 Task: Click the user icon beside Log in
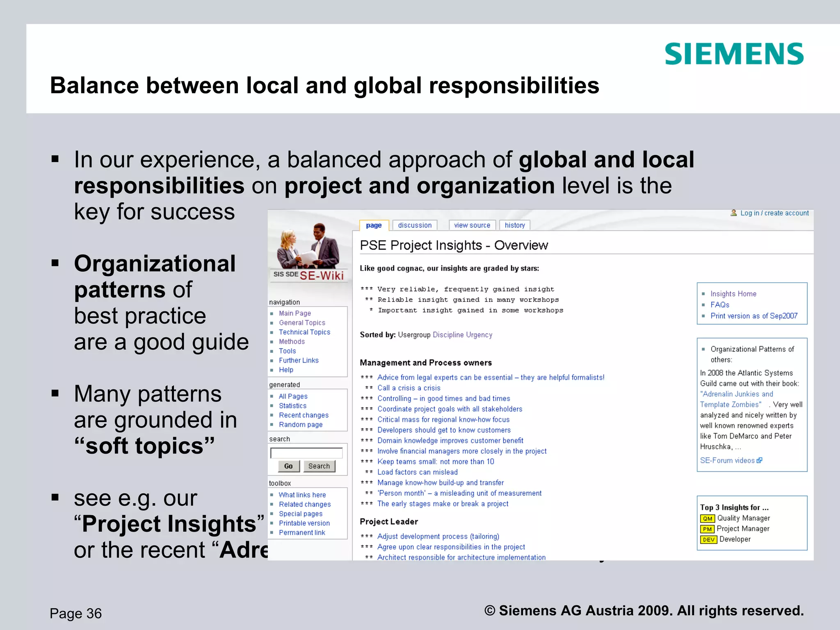click(734, 213)
